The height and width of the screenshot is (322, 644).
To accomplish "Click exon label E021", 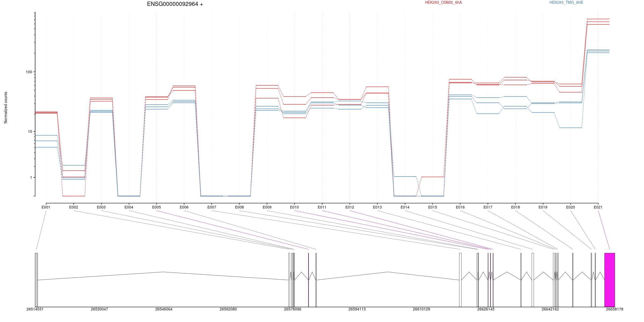I will pyautogui.click(x=598, y=207).
